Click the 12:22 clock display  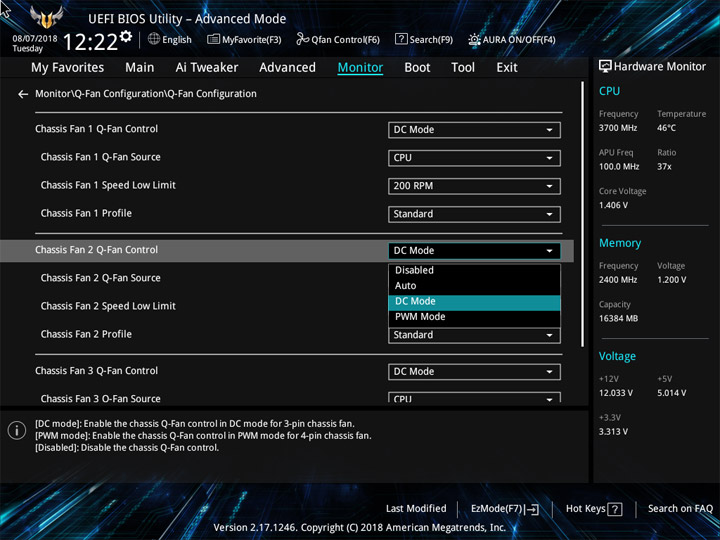[x=90, y=42]
